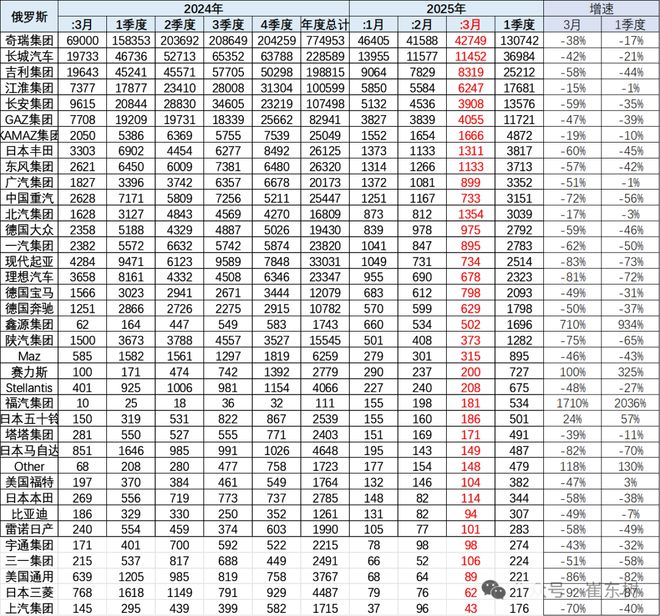Click cell value 33031
Viewport: 660px width, 616px height.
pos(325,261)
